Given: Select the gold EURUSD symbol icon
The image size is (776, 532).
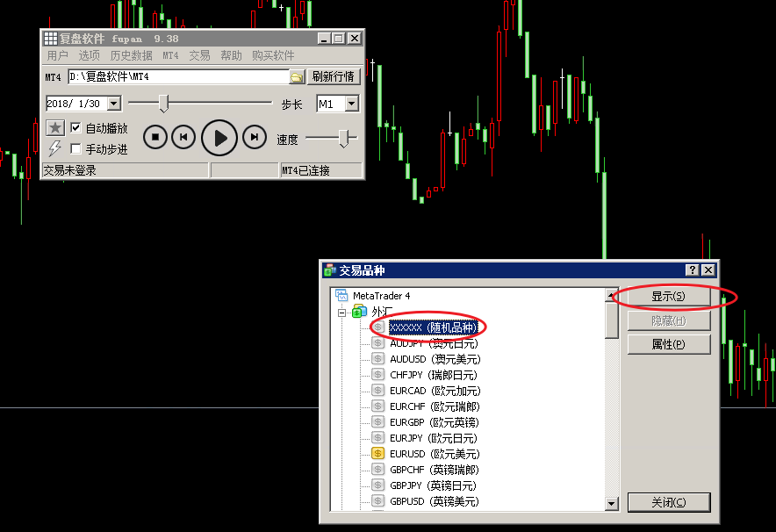Looking at the screenshot, I should [x=378, y=454].
